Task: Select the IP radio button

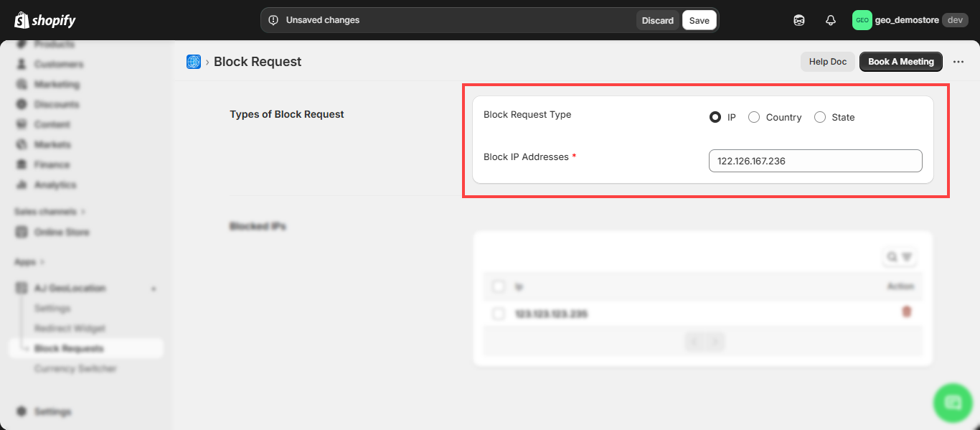Action: (715, 117)
